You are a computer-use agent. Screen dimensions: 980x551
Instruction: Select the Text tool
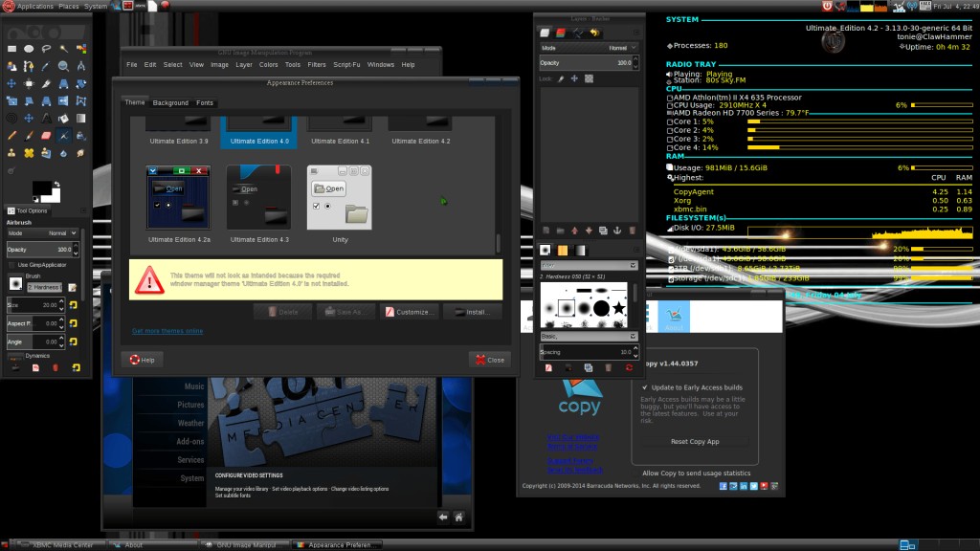[46, 118]
